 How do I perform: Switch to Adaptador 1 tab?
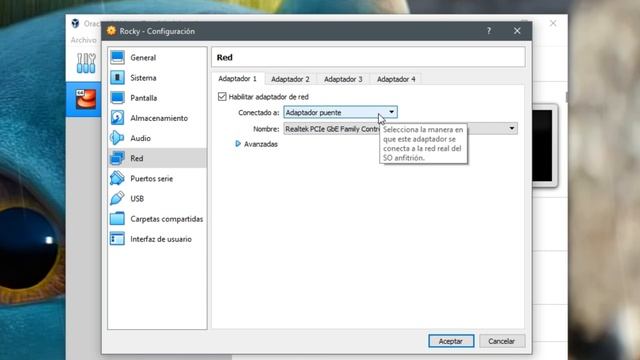click(238, 78)
